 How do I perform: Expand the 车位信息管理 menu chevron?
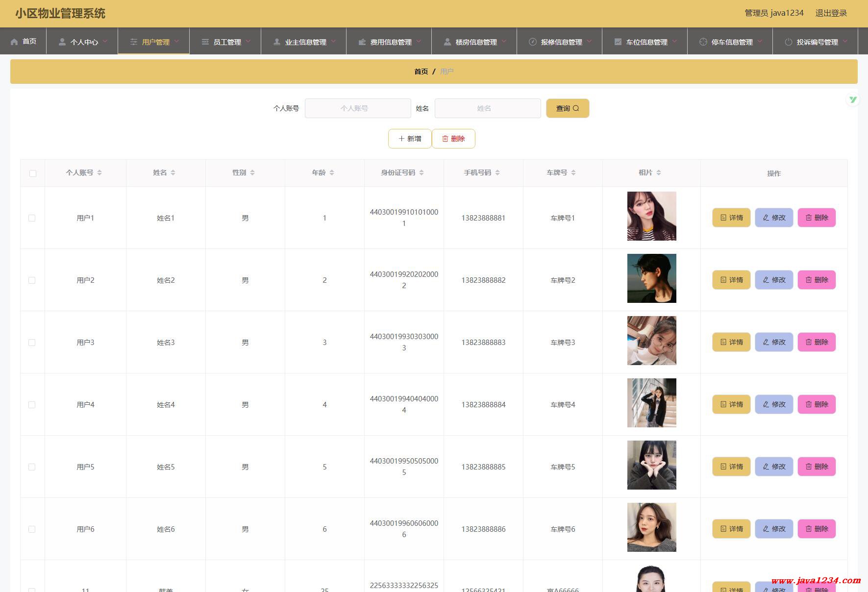(x=674, y=41)
